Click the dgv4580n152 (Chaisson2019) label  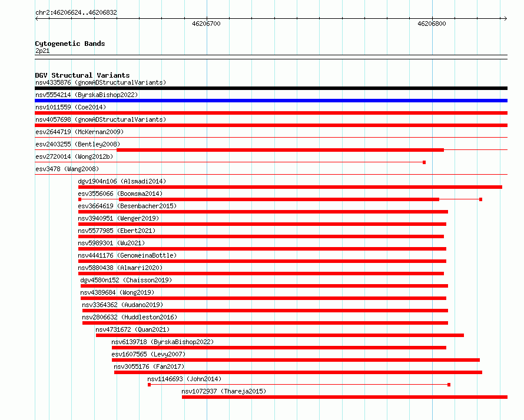coord(126,280)
